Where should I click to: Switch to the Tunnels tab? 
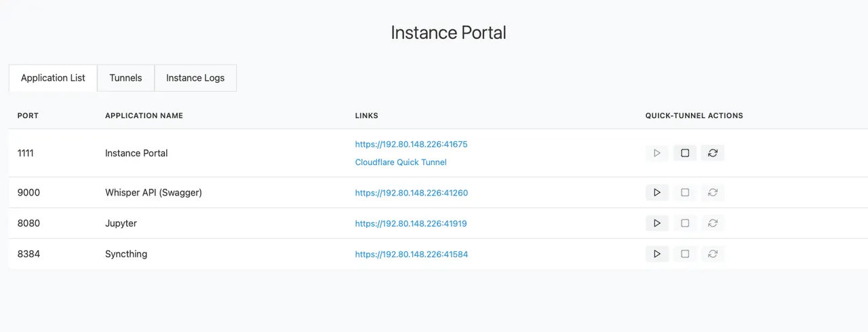coord(126,78)
